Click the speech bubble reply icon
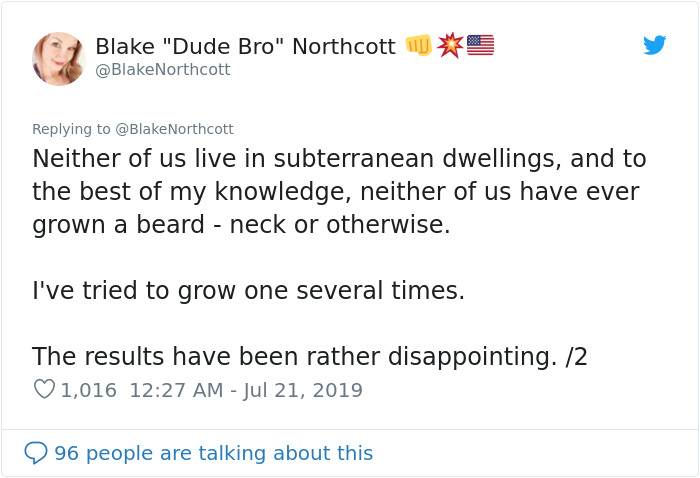The width and height of the screenshot is (700, 478). (36, 453)
